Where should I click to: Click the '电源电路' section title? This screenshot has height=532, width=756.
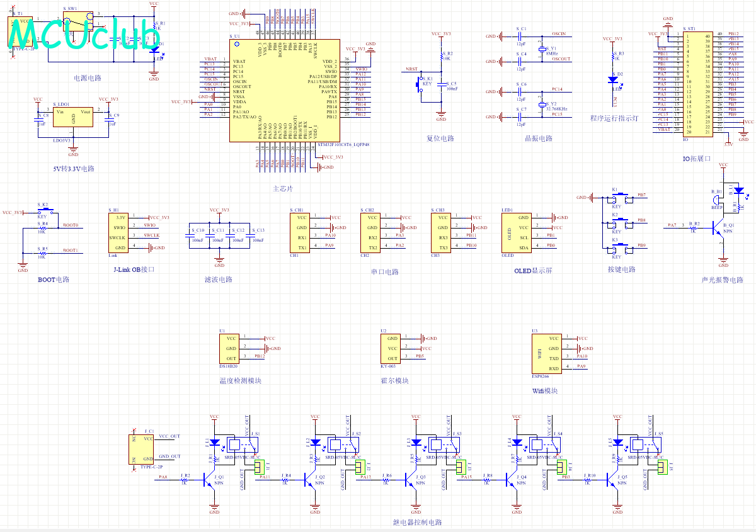click(88, 79)
